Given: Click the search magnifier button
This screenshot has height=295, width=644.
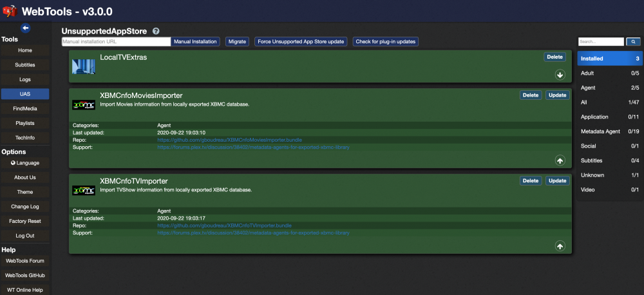Looking at the screenshot, I should [x=633, y=41].
